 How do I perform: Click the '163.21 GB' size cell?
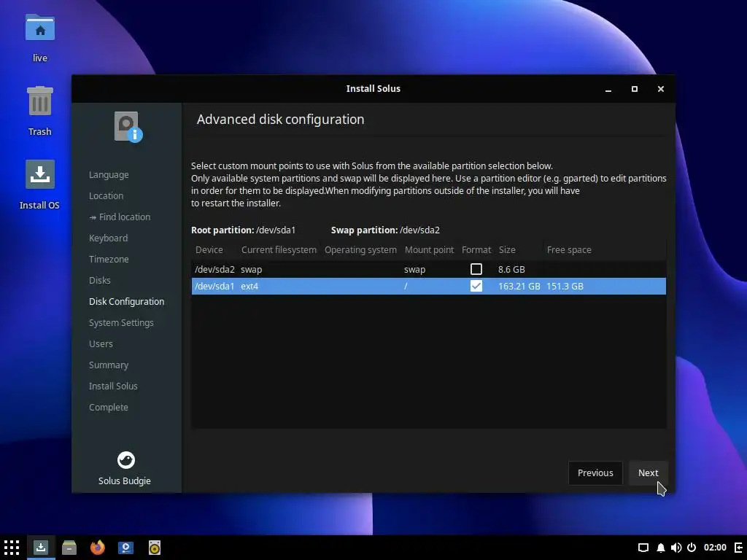(519, 286)
